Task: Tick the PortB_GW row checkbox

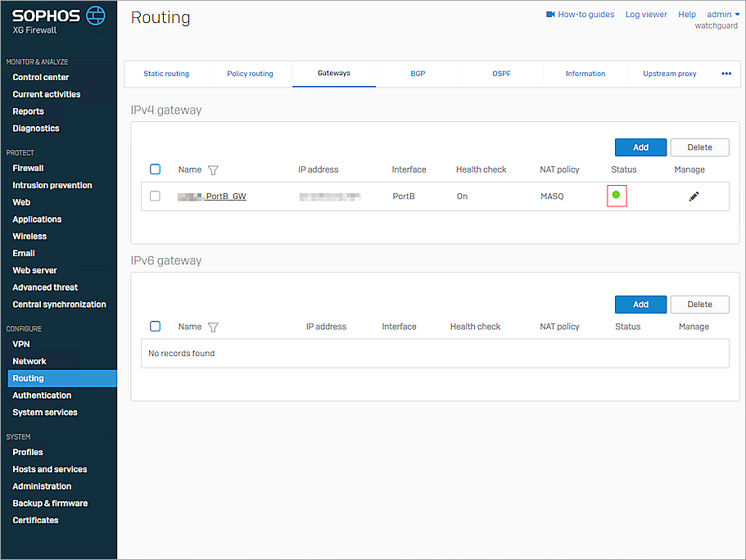Action: point(156,196)
